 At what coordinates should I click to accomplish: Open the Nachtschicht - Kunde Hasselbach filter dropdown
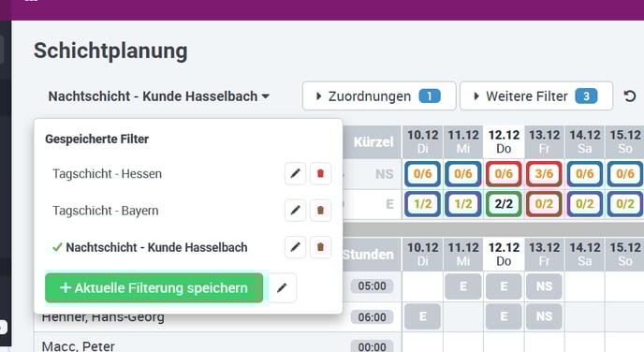pos(158,96)
